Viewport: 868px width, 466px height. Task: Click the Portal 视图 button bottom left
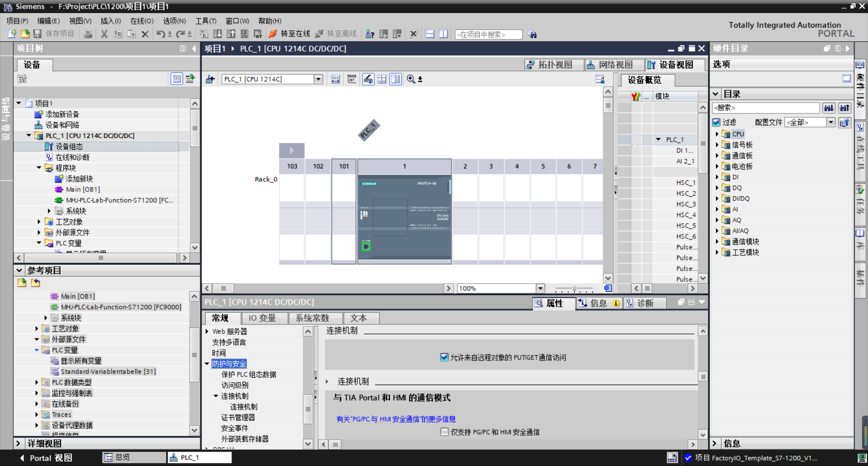click(x=47, y=457)
